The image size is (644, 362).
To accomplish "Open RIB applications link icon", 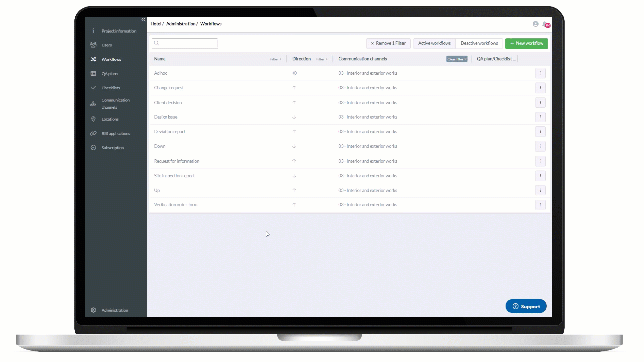I will point(93,133).
